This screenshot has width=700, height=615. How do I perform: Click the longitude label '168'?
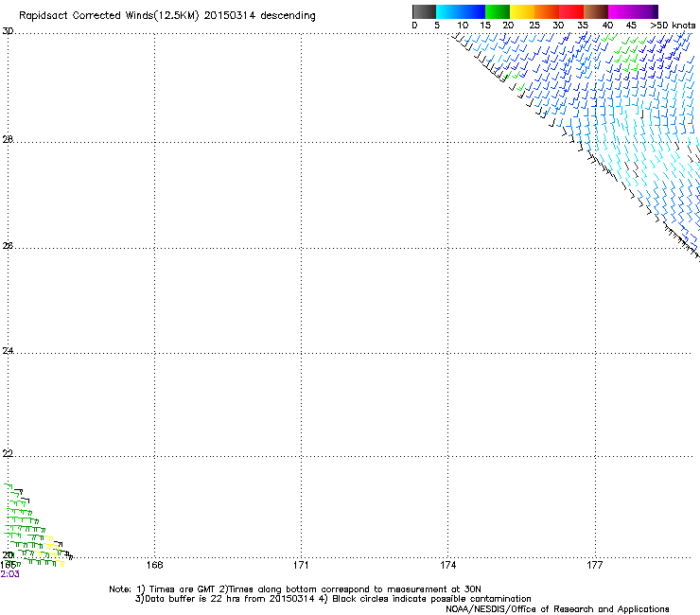point(154,565)
